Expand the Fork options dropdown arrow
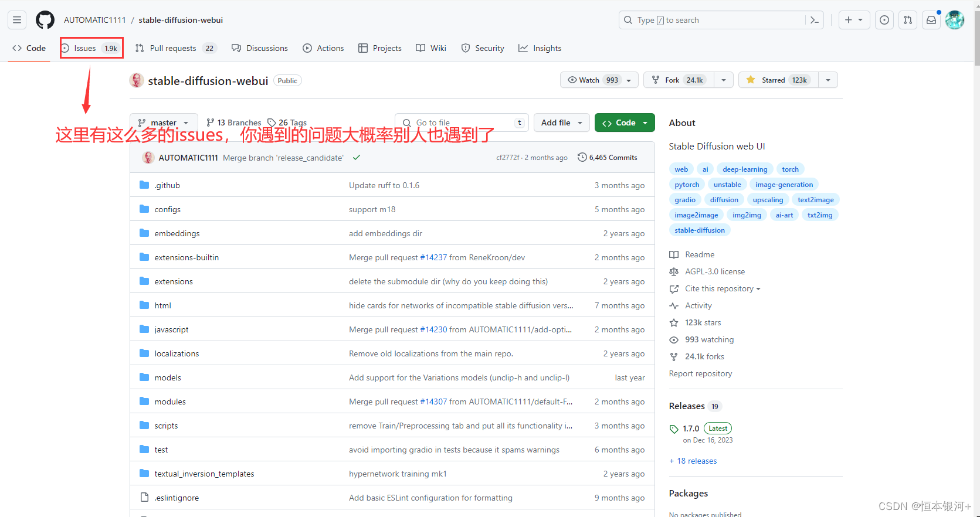 pyautogui.click(x=724, y=80)
